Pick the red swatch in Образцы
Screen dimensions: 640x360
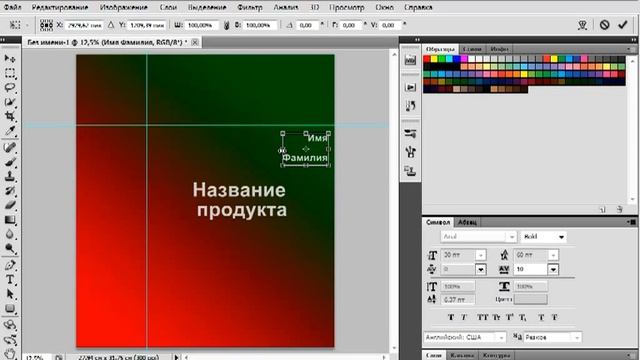click(427, 59)
